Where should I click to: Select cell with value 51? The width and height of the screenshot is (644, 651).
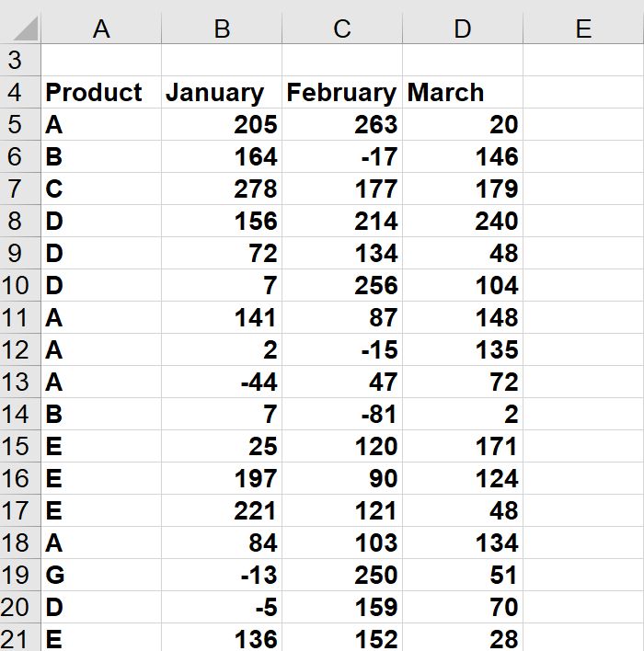[x=463, y=575]
